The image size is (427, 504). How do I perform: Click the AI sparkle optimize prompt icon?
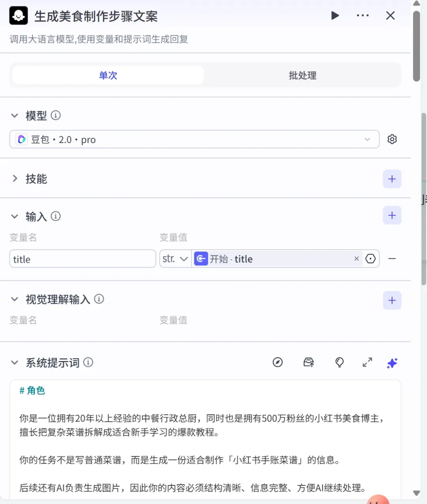392,363
